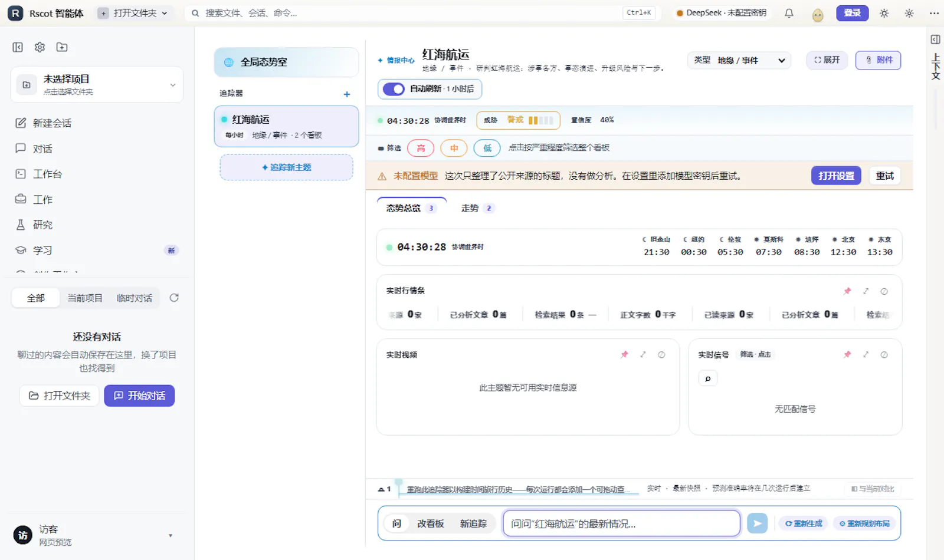Focus the 问问红海航运 question input
The width and height of the screenshot is (944, 560).
click(621, 523)
